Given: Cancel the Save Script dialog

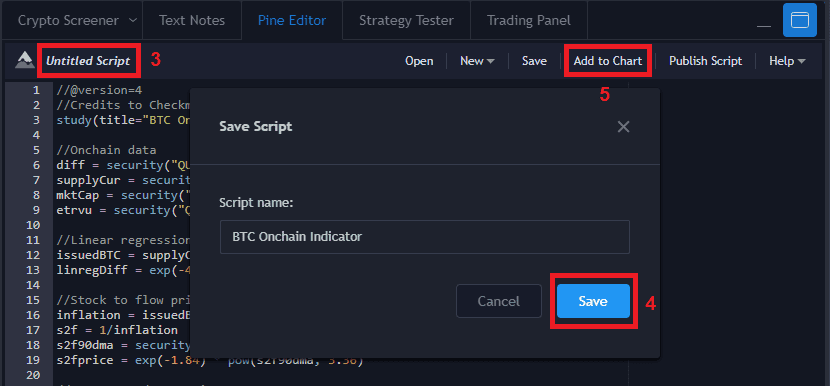Looking at the screenshot, I should (499, 301).
